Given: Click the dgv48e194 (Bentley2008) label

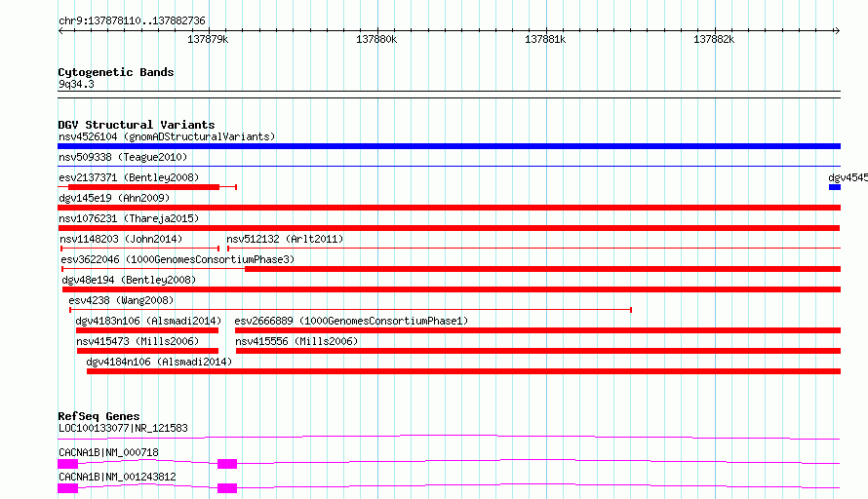Looking at the screenshot, I should click(x=129, y=280).
